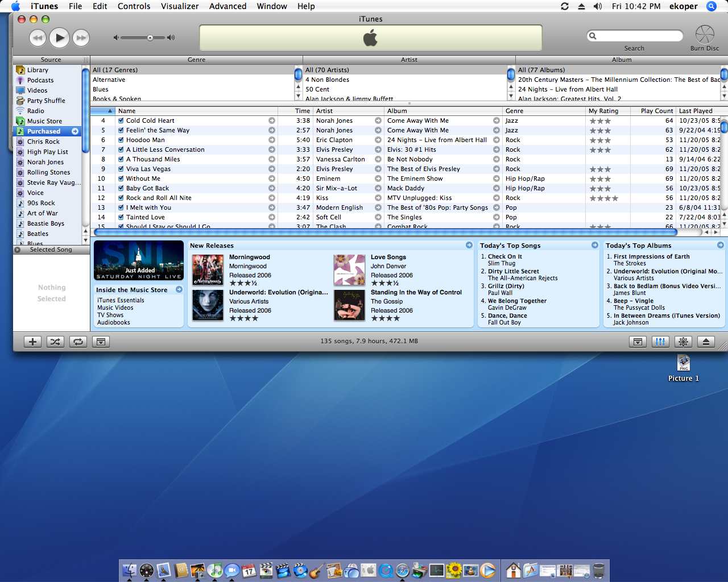Open the Window menu
This screenshot has width=728, height=582.
pyautogui.click(x=272, y=6)
